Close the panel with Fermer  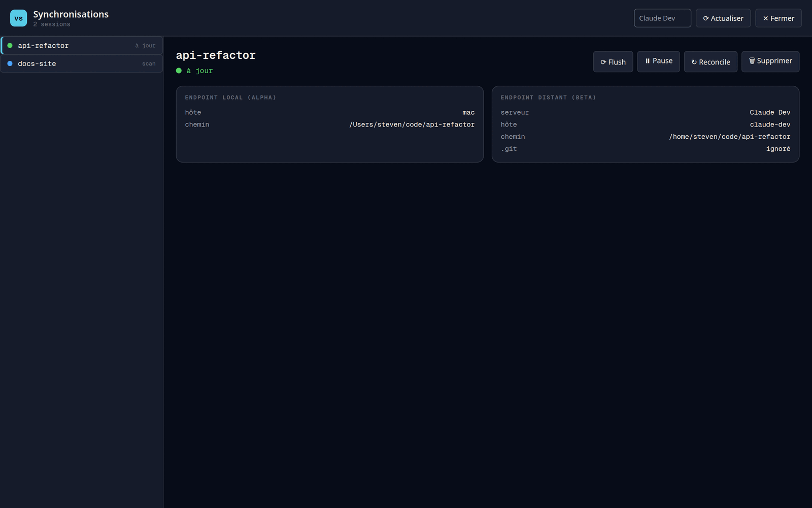click(778, 18)
